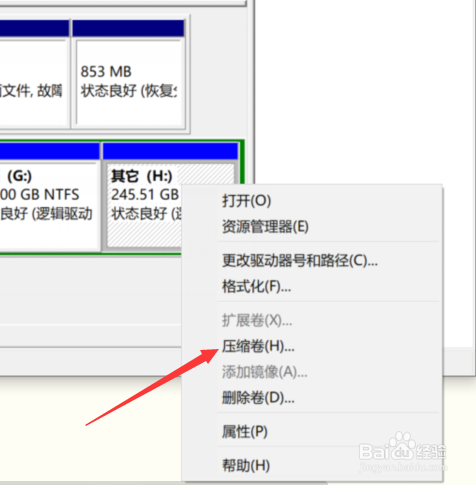Select 帮助(H) help menu item

coord(246,466)
